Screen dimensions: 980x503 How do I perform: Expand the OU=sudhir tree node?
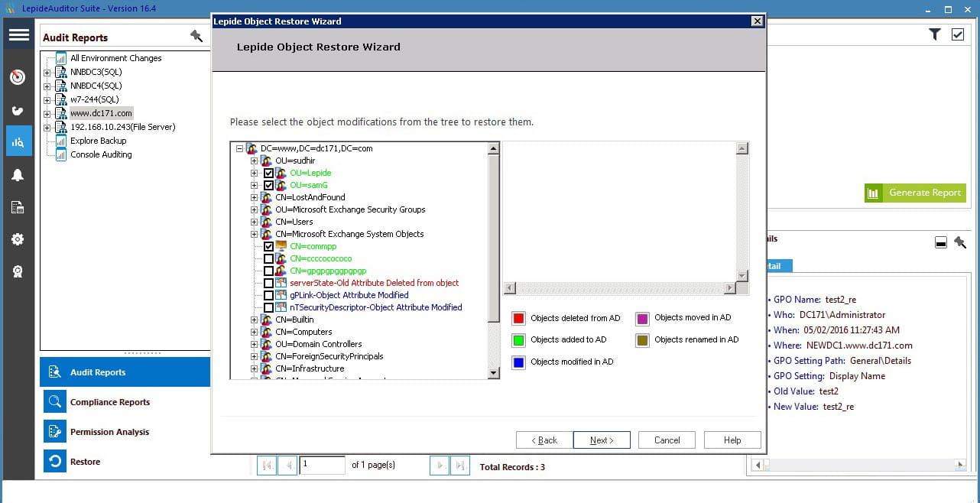255,161
